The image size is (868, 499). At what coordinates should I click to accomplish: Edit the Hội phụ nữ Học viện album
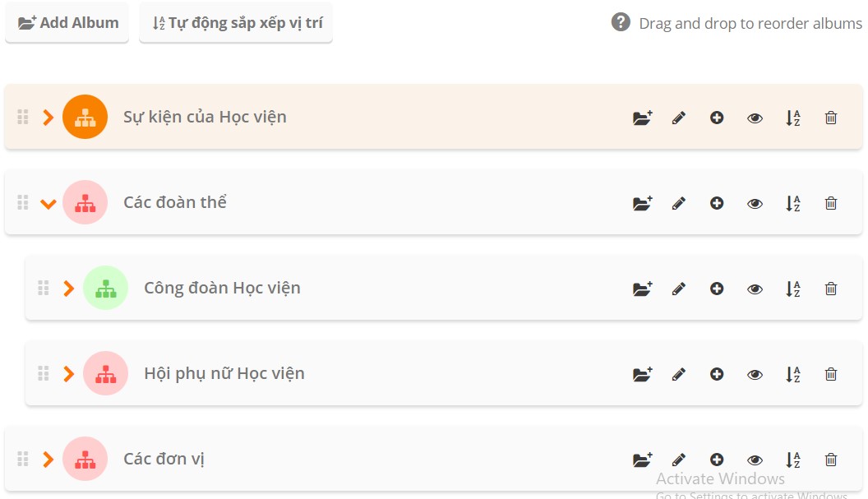click(x=679, y=375)
